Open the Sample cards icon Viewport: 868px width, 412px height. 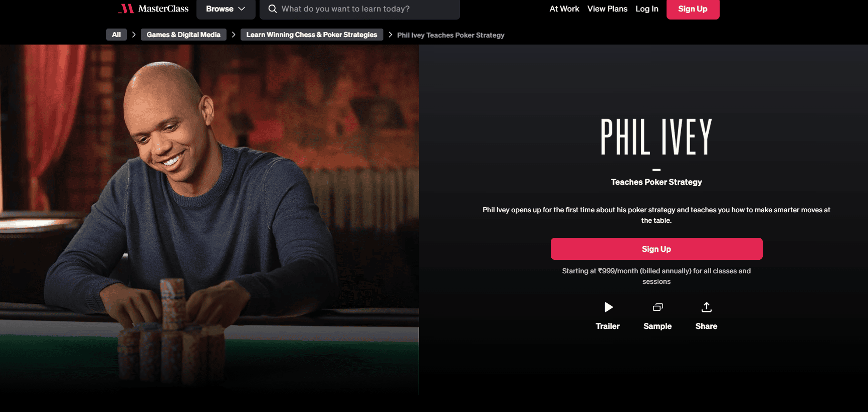(658, 307)
